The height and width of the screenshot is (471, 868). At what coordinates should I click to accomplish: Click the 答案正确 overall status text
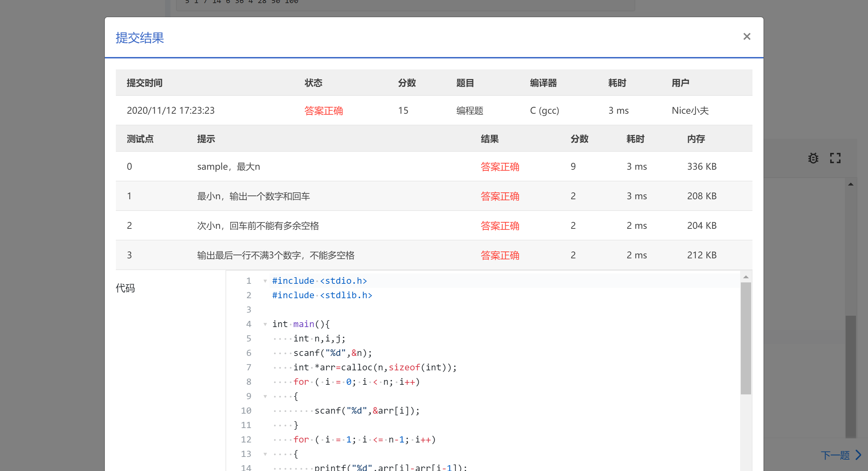pos(323,111)
